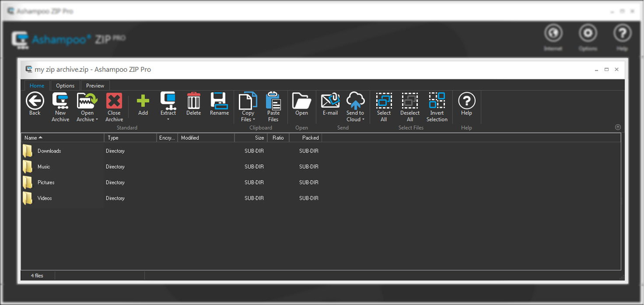Delete selected files using trash icon
The height and width of the screenshot is (305, 644).
click(x=193, y=101)
